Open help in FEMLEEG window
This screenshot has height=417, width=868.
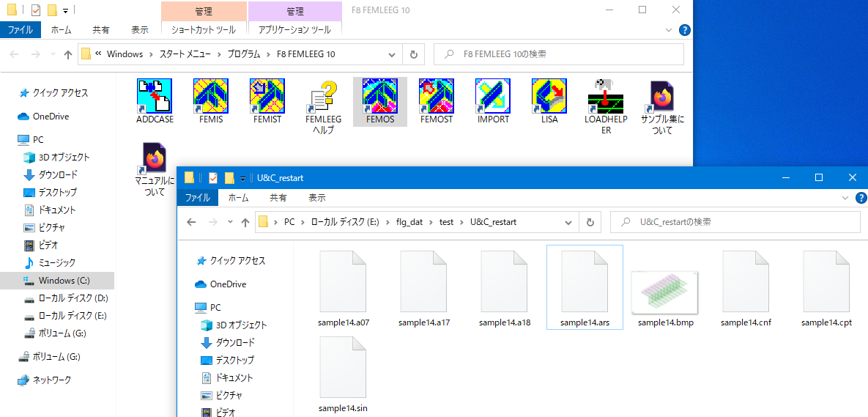685,30
